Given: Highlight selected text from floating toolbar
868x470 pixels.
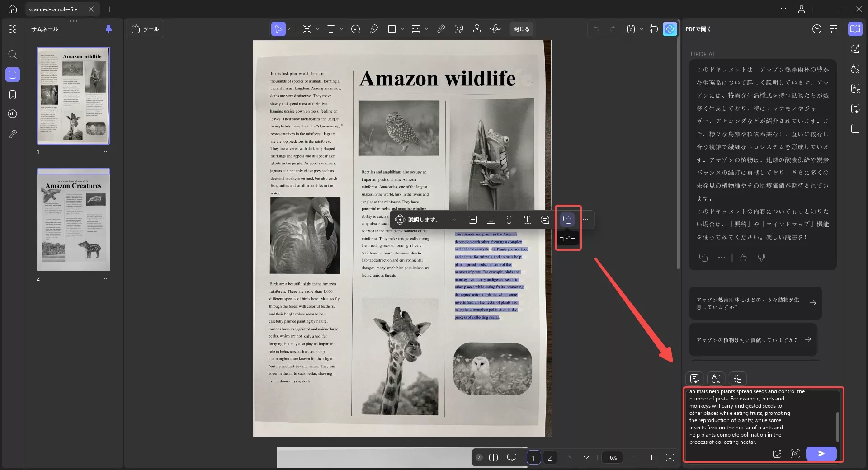Looking at the screenshot, I should tap(473, 220).
